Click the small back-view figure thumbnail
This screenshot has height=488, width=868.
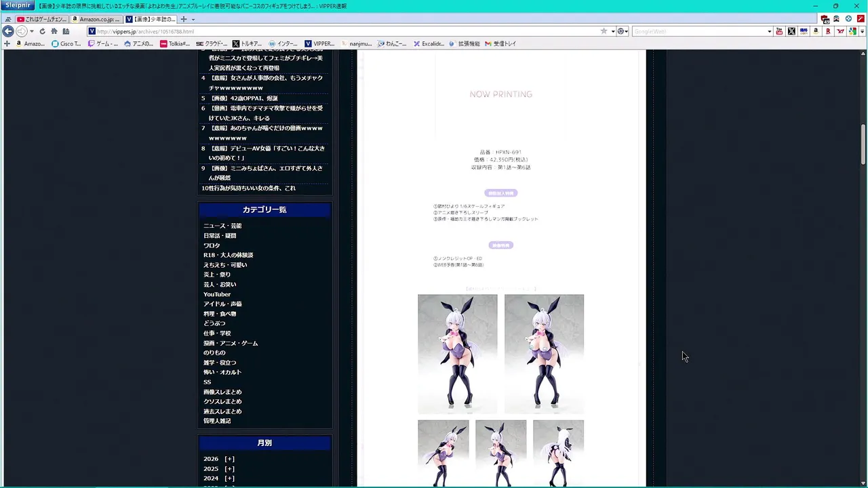558,453
